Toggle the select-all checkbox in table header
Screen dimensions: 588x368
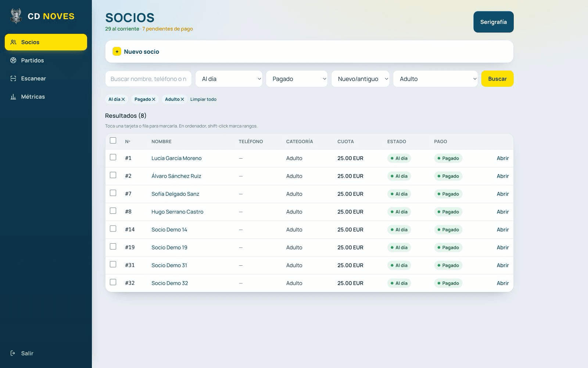(113, 141)
